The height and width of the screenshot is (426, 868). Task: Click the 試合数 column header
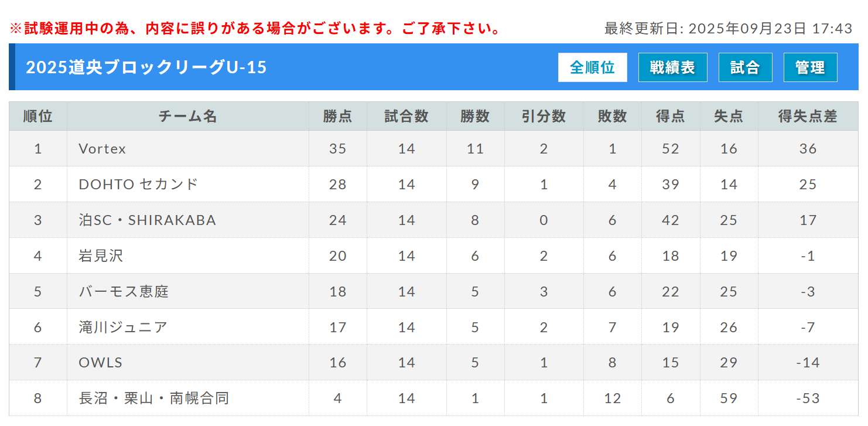406,116
